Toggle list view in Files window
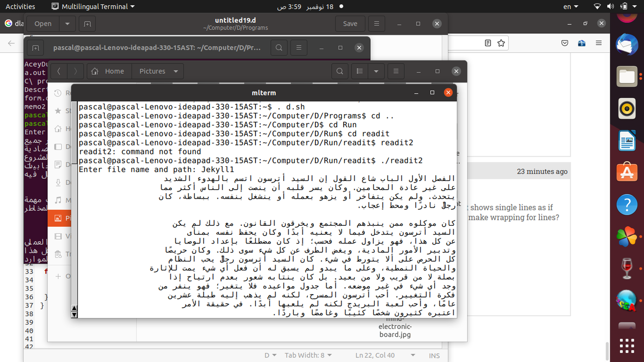This screenshot has width=644, height=362. [x=359, y=71]
